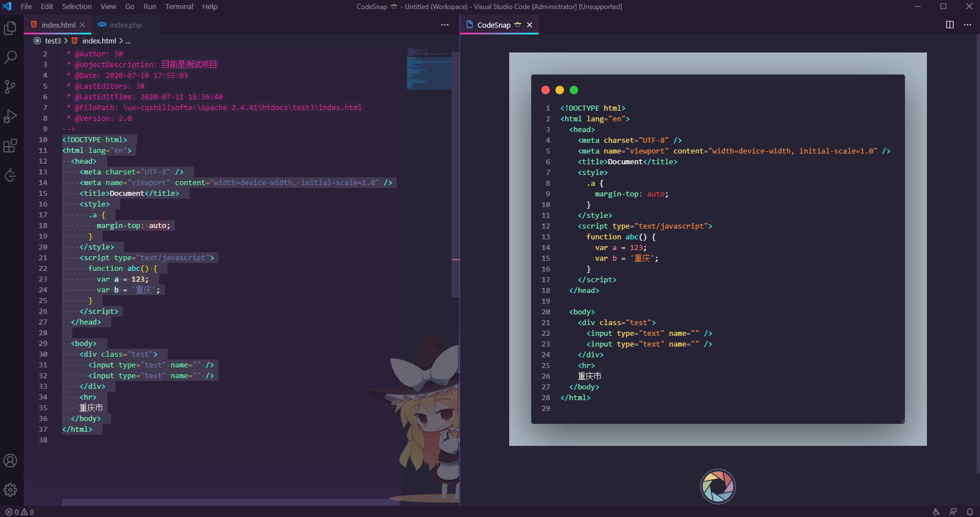Viewport: 980px width, 517px height.
Task: Open the Run menu
Action: 150,6
